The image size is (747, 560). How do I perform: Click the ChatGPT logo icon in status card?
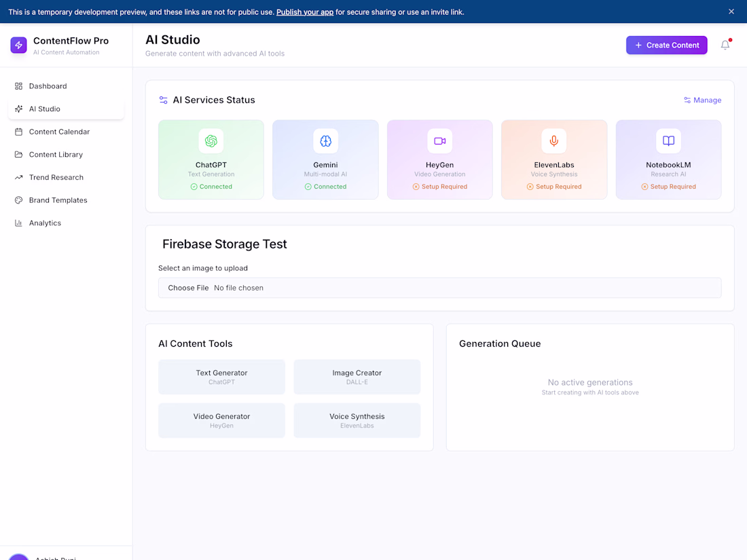[211, 141]
